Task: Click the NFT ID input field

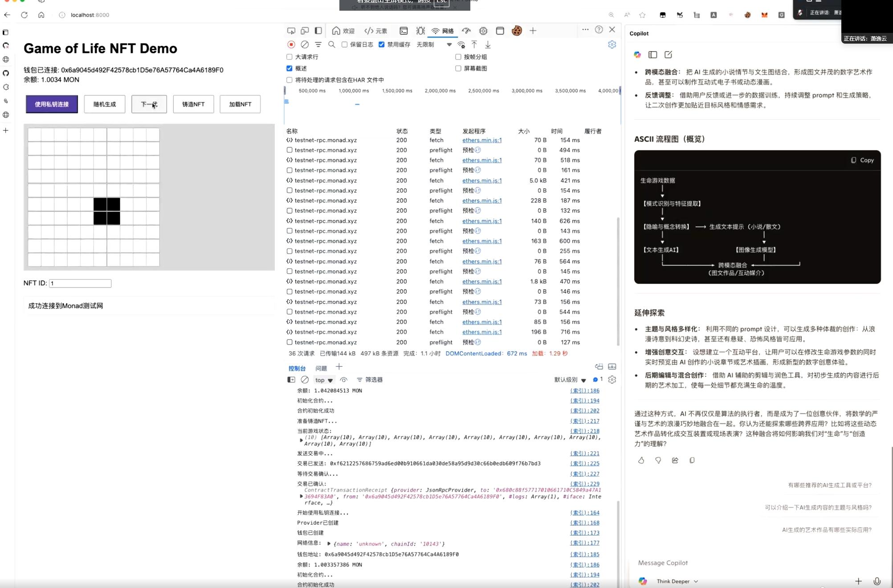Action: pos(80,284)
